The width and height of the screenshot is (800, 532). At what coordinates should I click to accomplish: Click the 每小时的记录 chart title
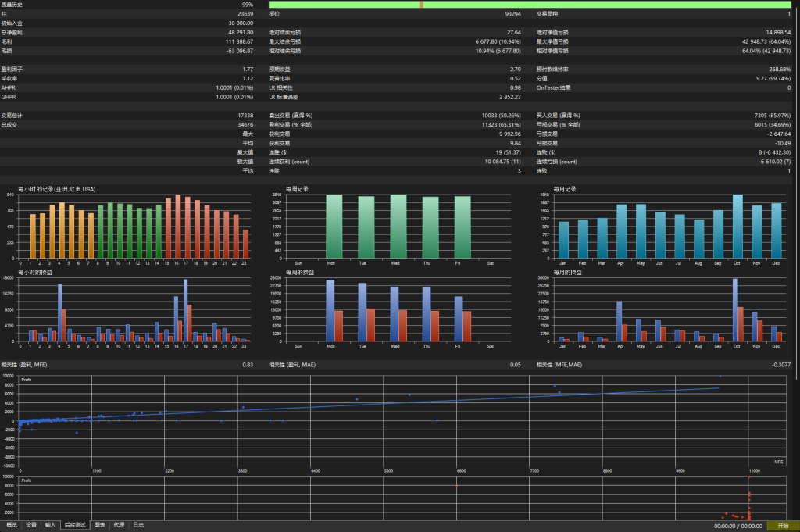tap(56, 189)
